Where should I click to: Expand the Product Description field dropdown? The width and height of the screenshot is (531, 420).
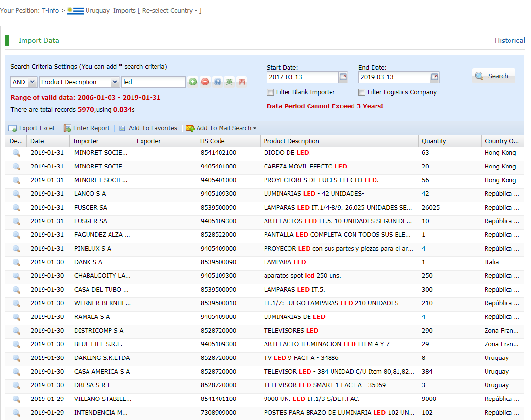(115, 82)
